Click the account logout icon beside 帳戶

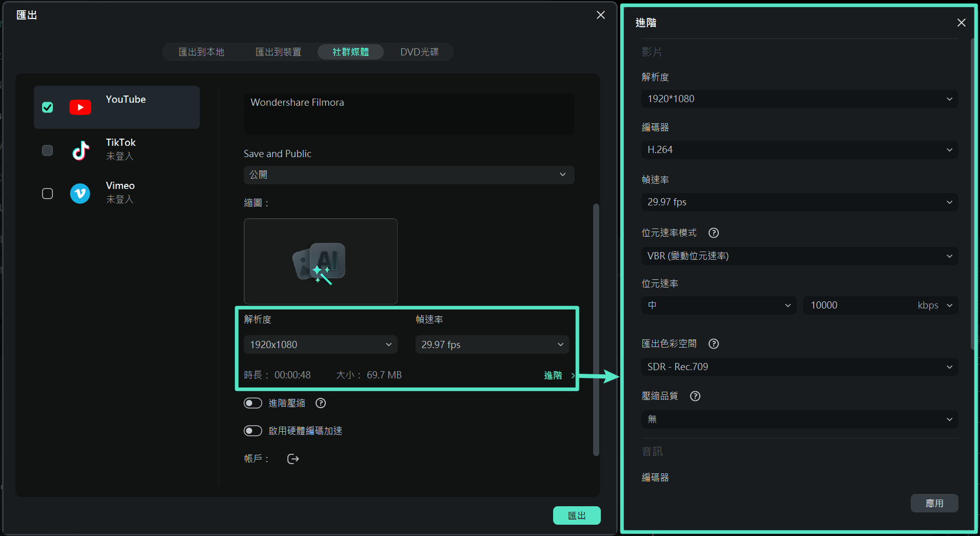click(x=293, y=458)
